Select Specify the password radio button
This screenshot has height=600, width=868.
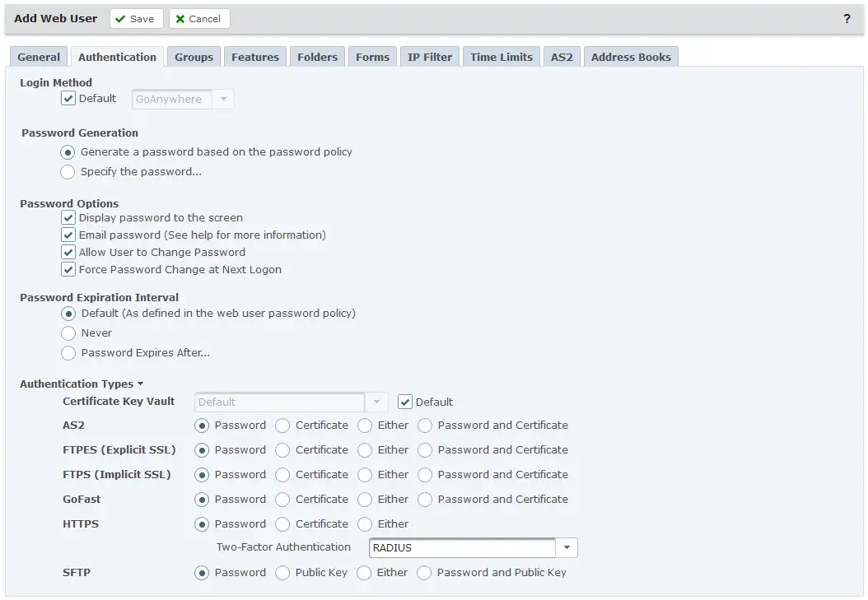tap(68, 171)
